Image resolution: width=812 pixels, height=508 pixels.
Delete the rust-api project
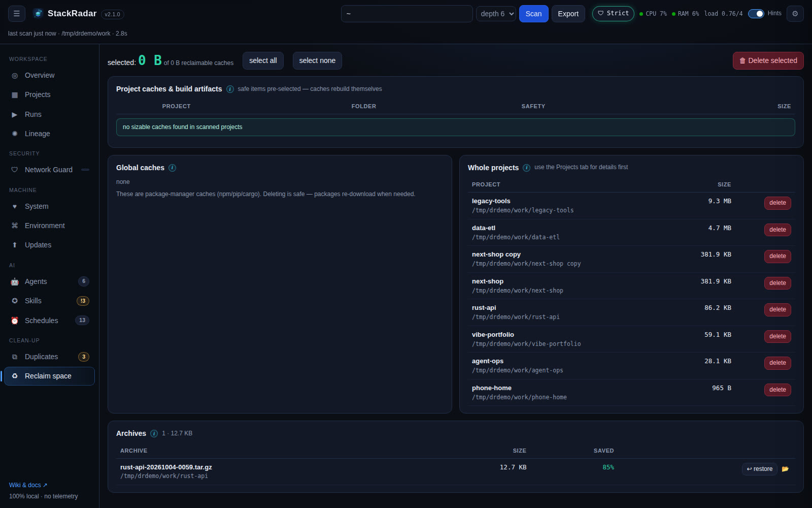[x=777, y=309]
